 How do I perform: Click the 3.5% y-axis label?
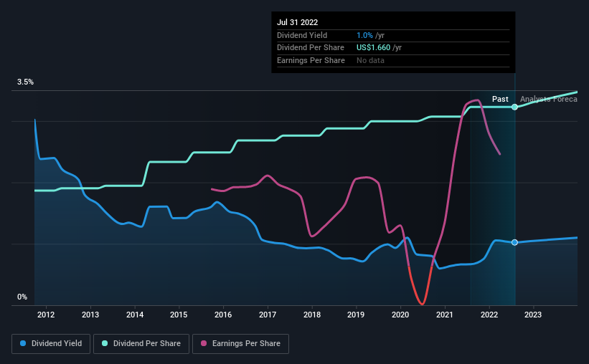coord(25,82)
